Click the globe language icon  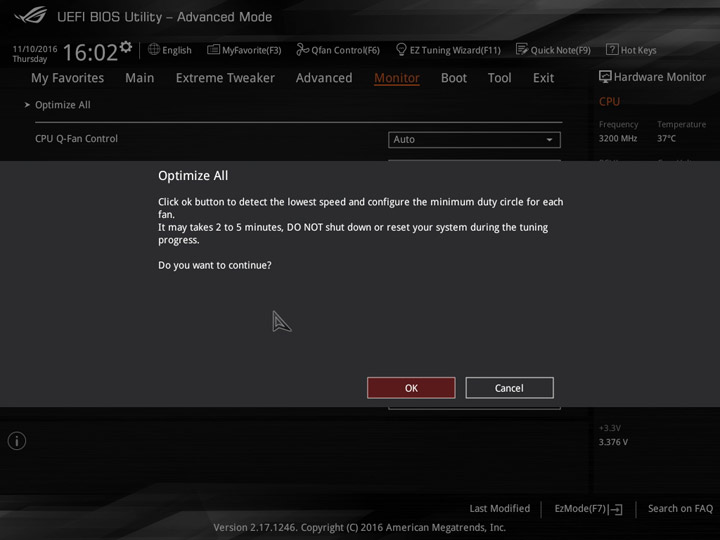154,50
